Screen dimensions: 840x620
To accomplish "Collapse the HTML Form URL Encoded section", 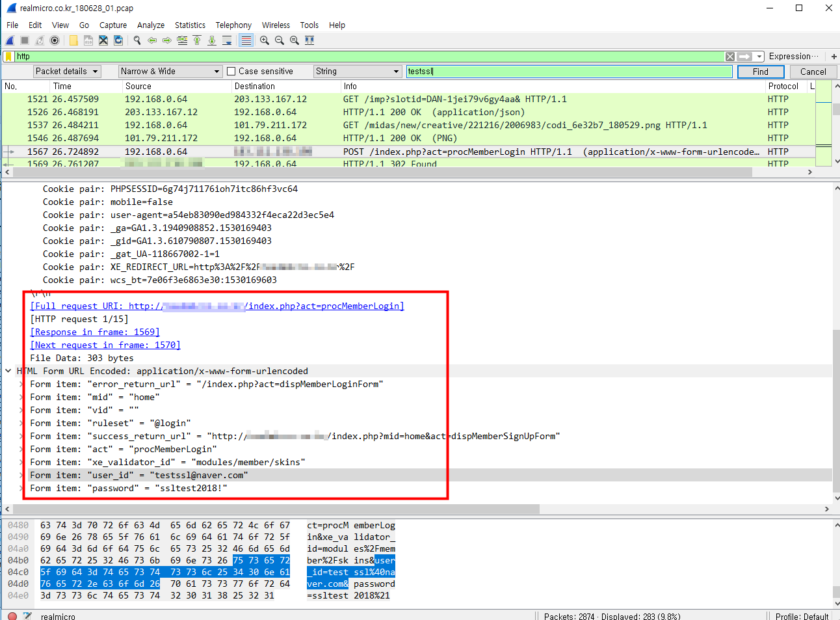I will coord(8,371).
